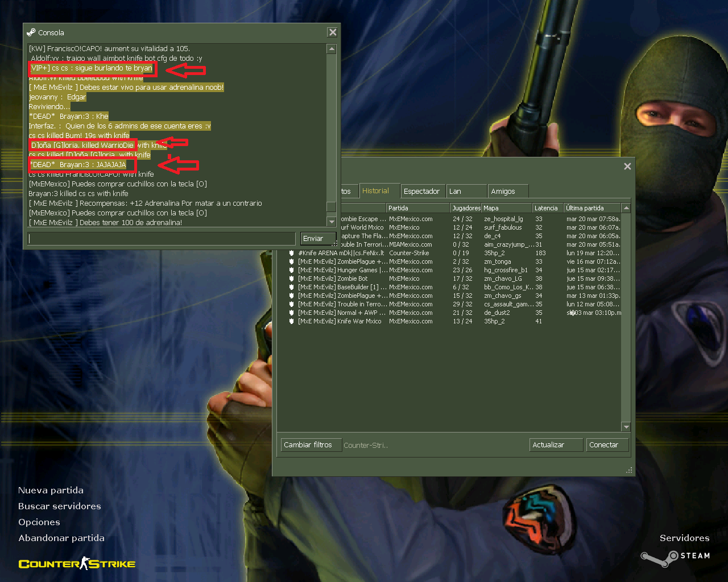Viewport: 728px width, 582px height.
Task: Close the server browser window
Action: tap(627, 166)
